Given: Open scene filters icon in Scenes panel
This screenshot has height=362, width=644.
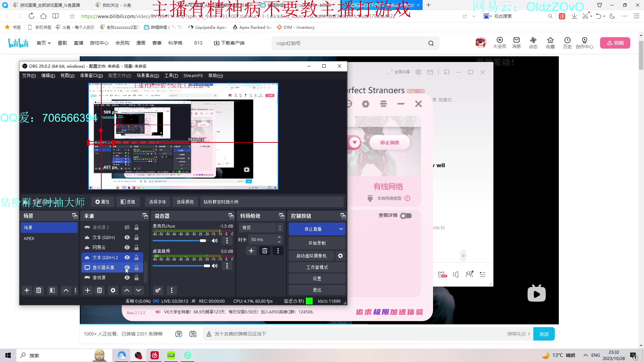Looking at the screenshot, I should tap(52, 290).
